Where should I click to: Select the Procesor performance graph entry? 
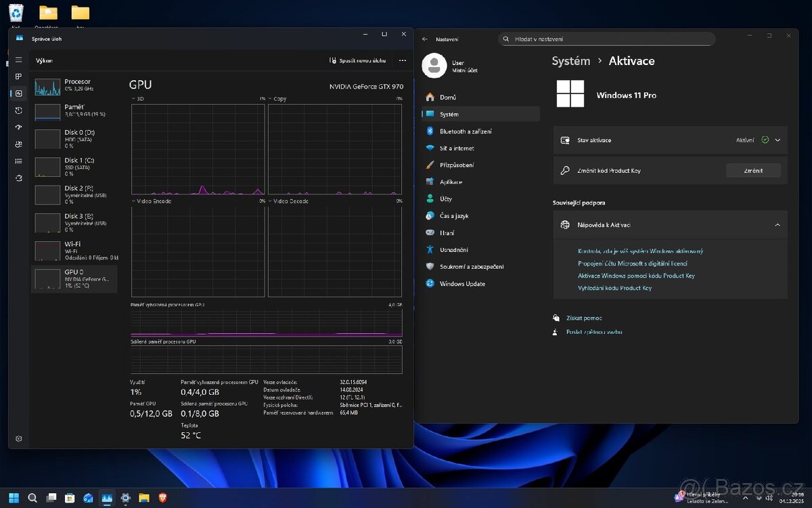76,86
